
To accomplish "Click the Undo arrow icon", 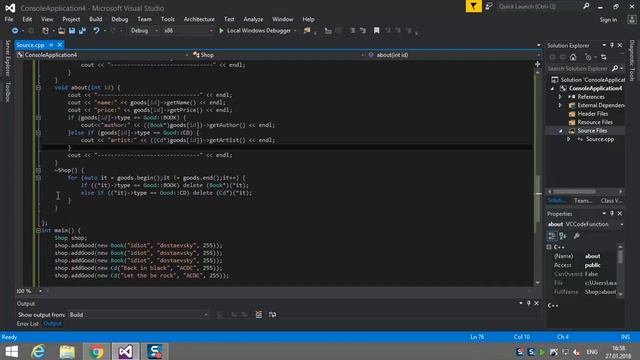I will (96, 31).
